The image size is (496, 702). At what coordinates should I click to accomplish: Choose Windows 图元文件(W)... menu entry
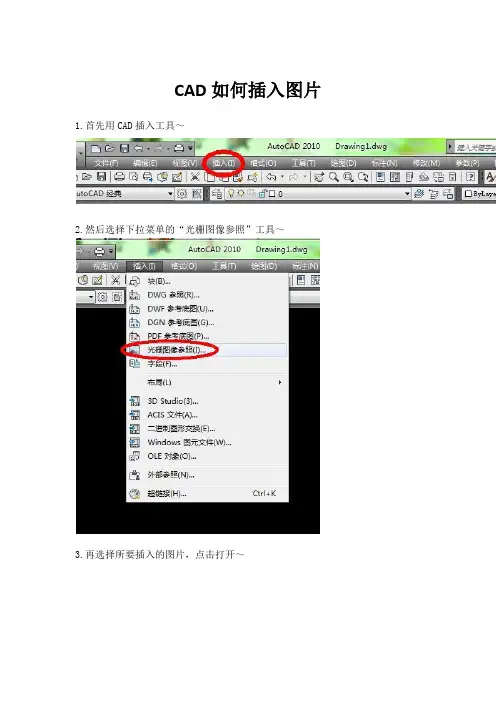(207, 442)
